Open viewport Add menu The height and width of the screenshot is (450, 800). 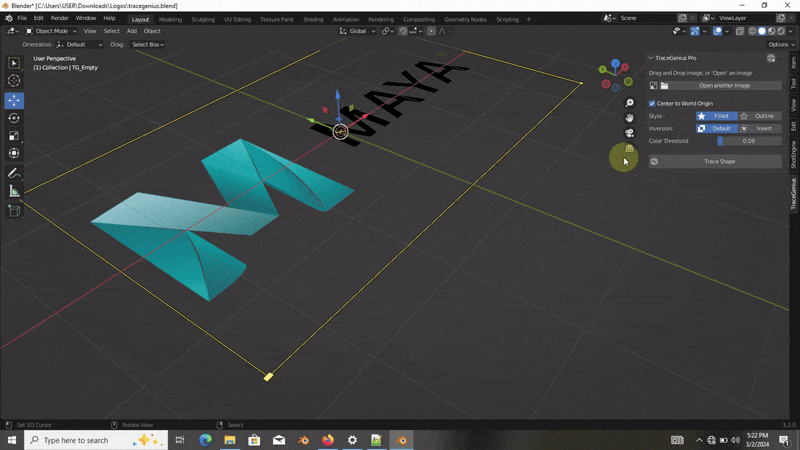[x=132, y=31]
